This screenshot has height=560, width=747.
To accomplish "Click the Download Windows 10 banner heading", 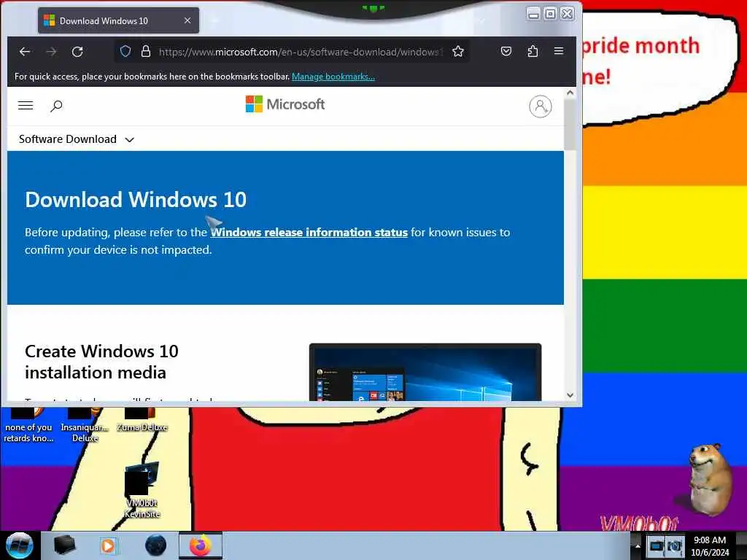I will (136, 200).
